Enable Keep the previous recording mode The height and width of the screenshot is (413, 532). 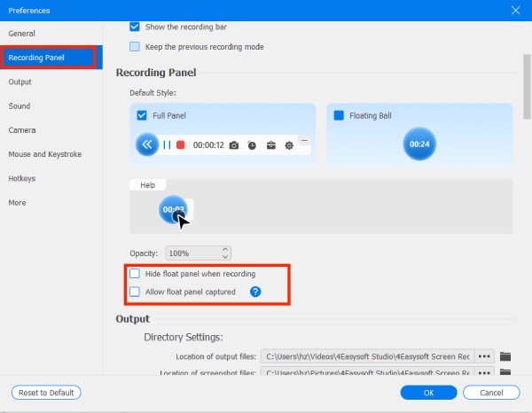coord(135,47)
